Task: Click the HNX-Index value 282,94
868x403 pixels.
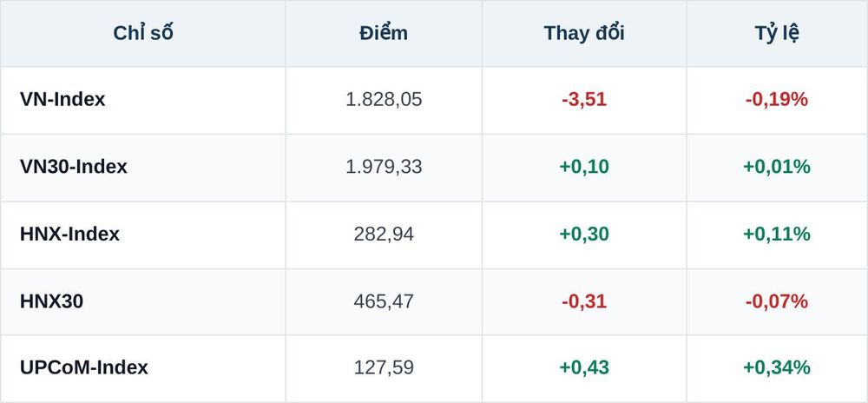Action: coord(384,235)
